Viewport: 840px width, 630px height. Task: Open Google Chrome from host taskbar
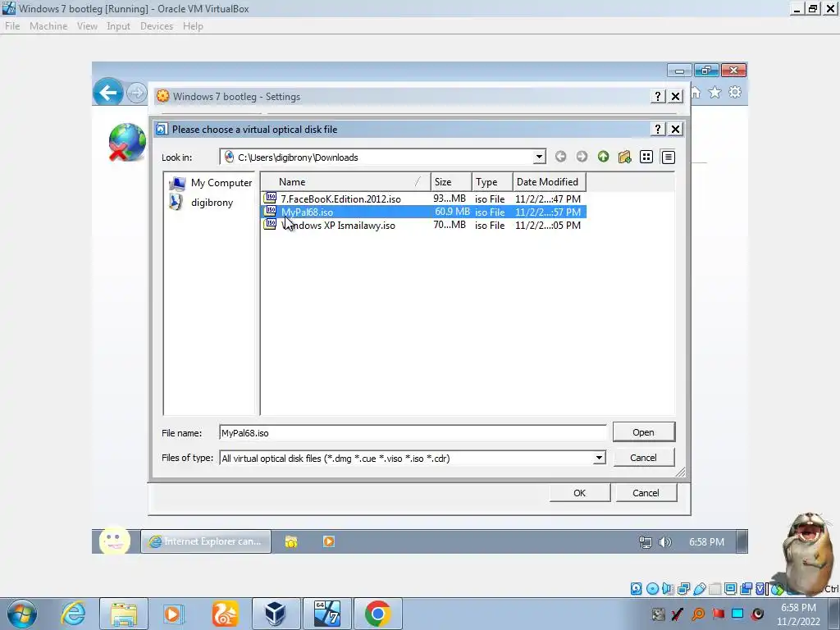377,614
